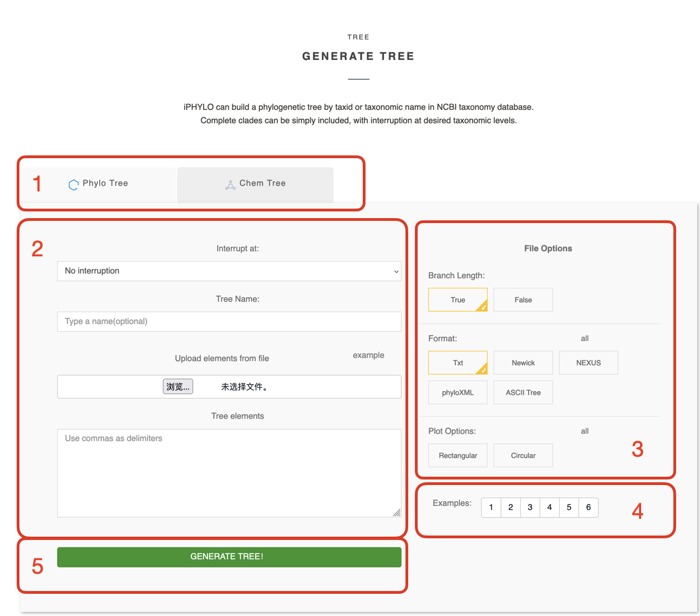Enable the Rectangular plot option
Screen dimensions: 700x616
coord(458,456)
